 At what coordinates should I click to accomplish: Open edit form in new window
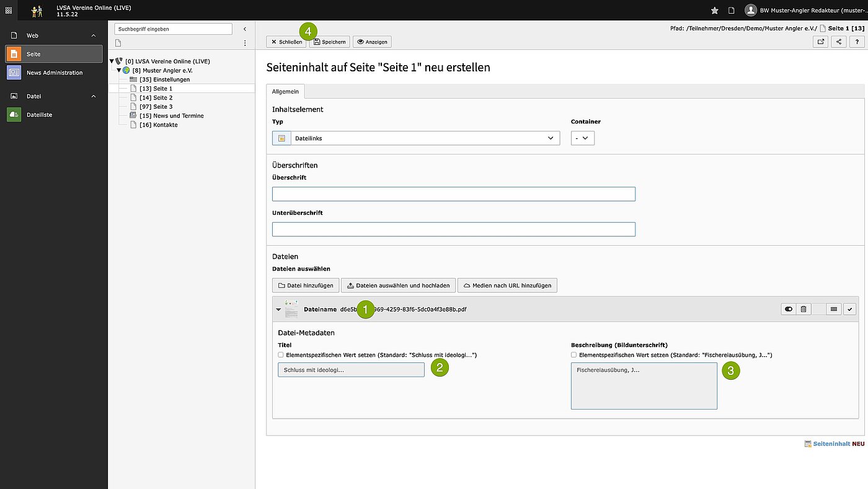tap(821, 42)
